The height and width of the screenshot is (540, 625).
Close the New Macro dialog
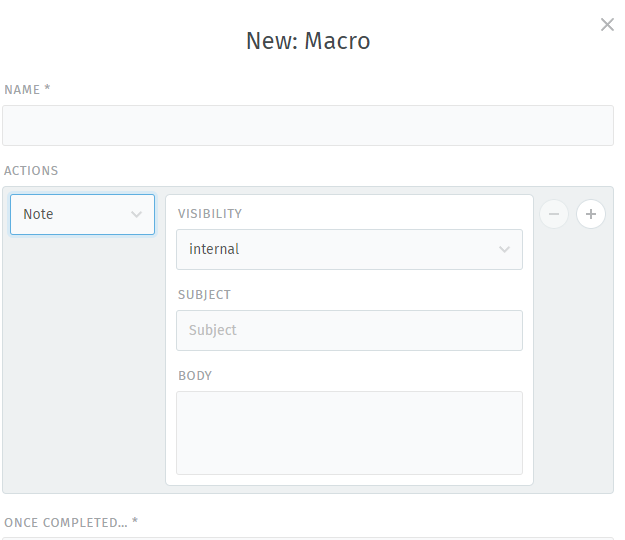607,25
